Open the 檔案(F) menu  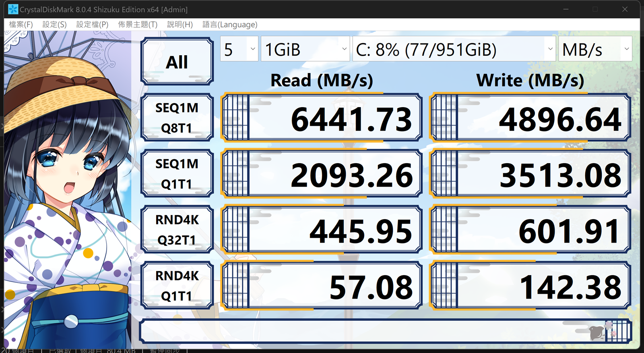click(21, 25)
